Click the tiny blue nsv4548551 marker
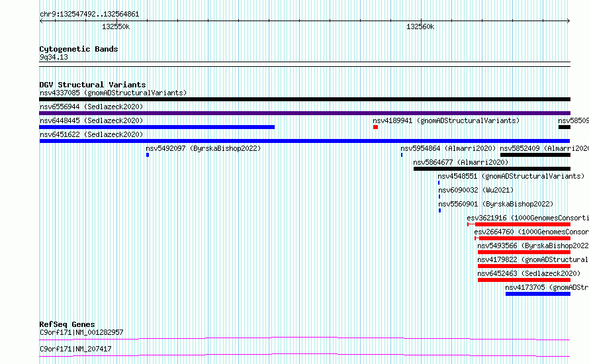This screenshot has height=364, width=589. [439, 183]
